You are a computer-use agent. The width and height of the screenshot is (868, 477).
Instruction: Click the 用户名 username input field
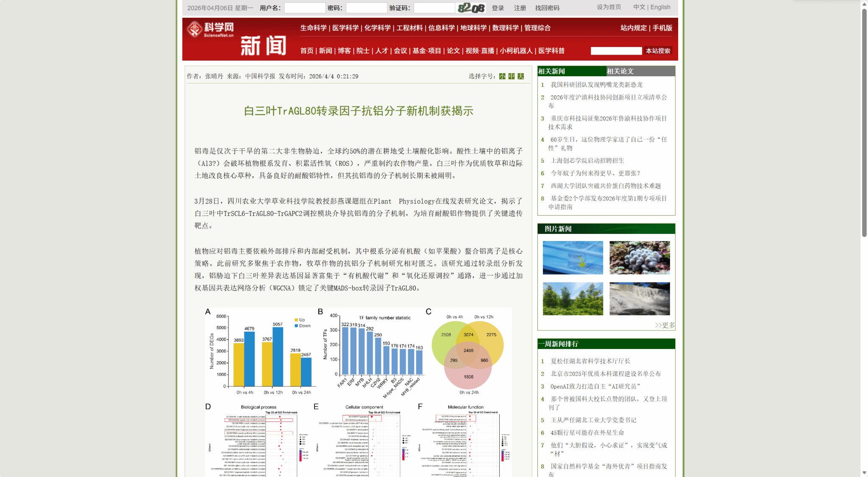point(304,8)
